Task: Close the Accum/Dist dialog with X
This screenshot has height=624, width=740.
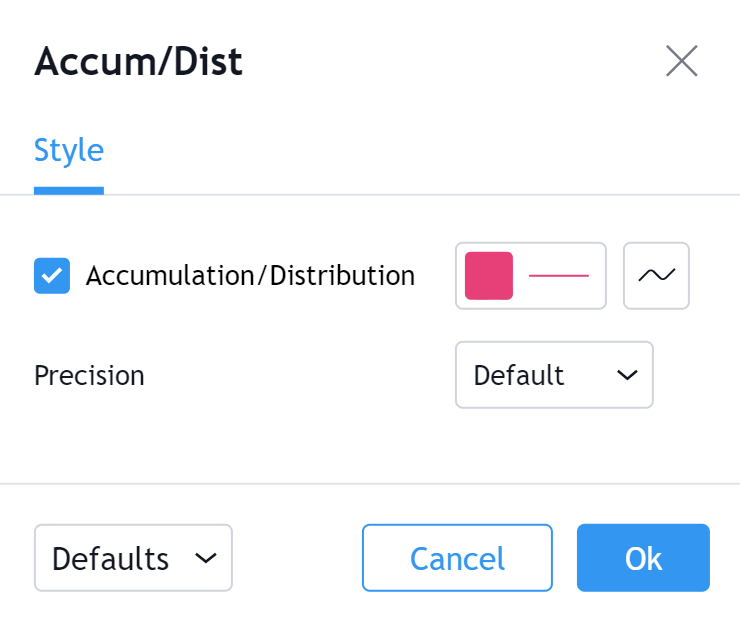Action: (681, 61)
